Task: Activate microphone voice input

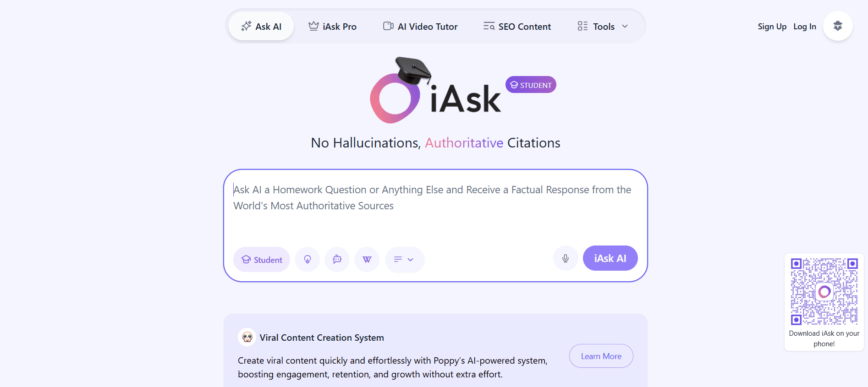Action: (566, 258)
